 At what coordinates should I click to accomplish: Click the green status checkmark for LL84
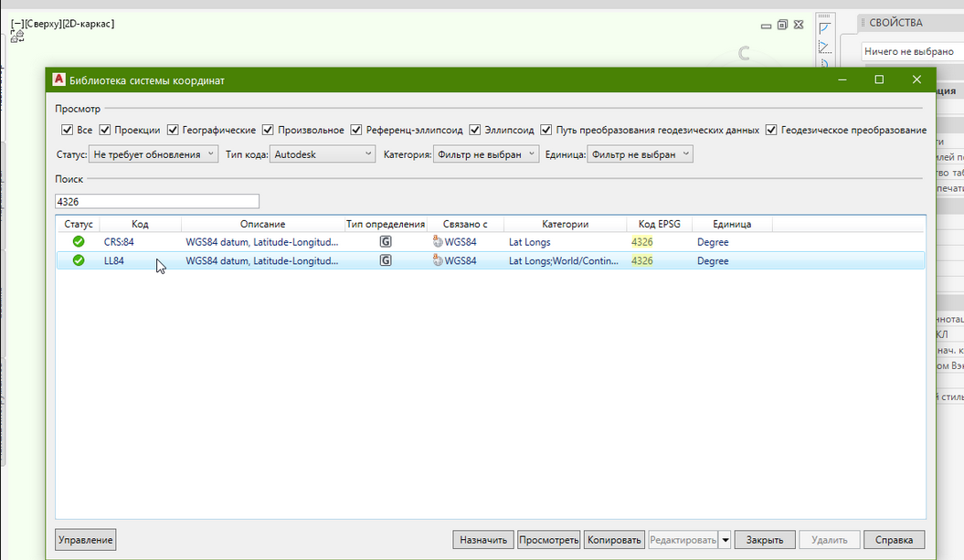click(79, 260)
